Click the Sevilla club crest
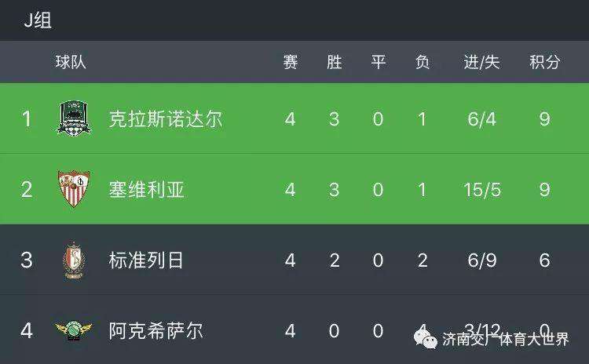This screenshot has height=364, width=589. click(x=74, y=189)
